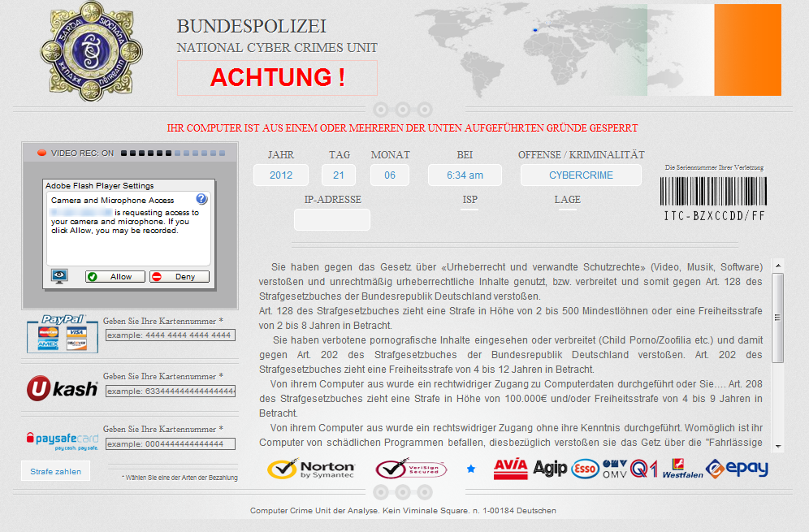Click the OFFENSE / KRIMINALITÄT label
This screenshot has height=532, width=809.
tap(582, 155)
